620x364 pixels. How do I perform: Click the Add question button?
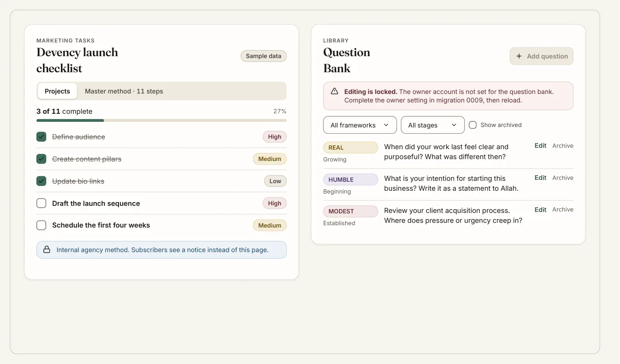(x=542, y=56)
